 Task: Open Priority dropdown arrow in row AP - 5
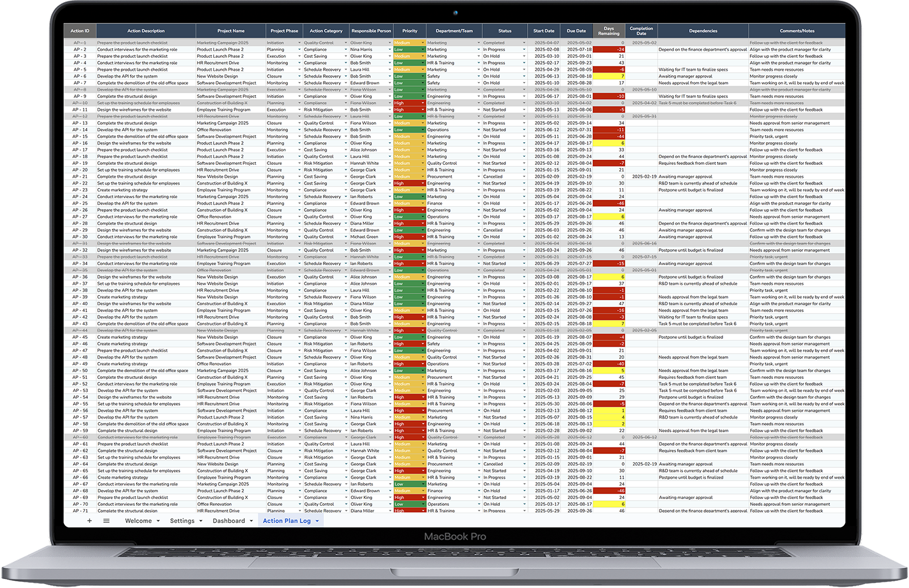coord(422,70)
